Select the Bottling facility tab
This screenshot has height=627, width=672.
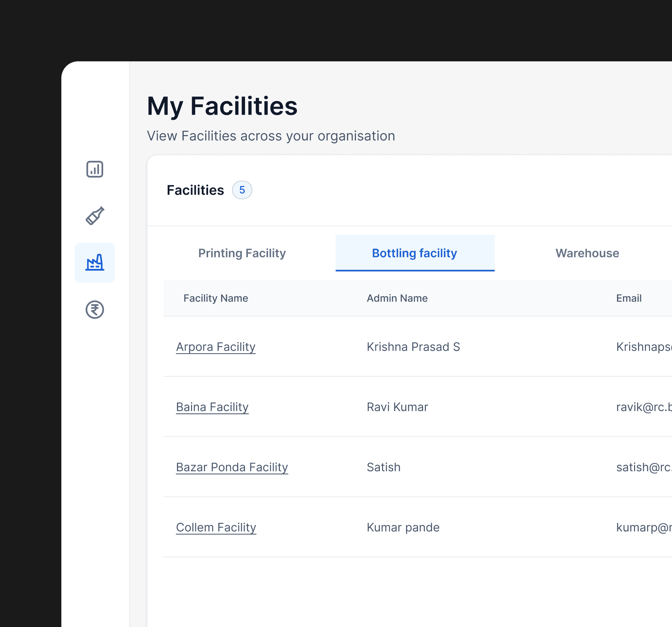click(415, 253)
